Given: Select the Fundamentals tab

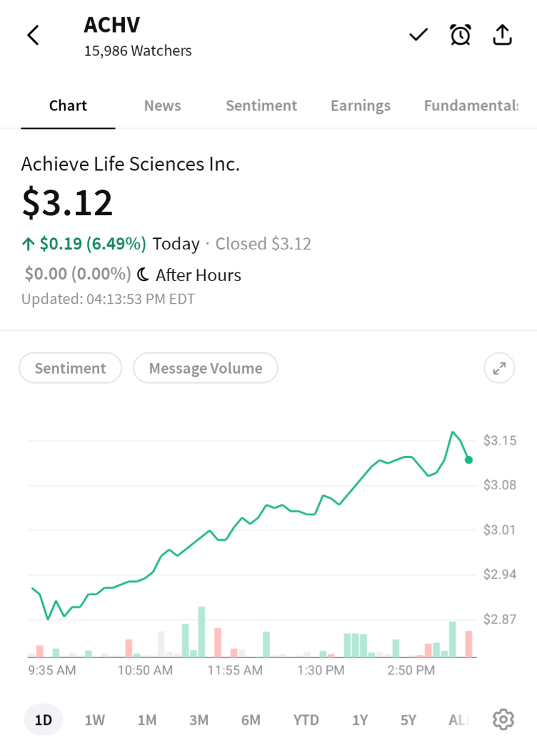Looking at the screenshot, I should click(x=471, y=106).
